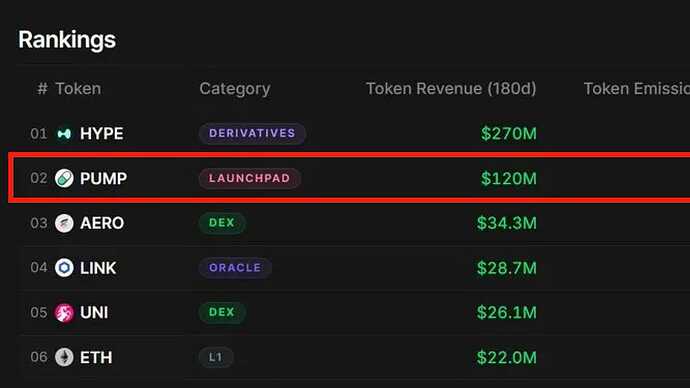Open the HYPE token name link
Viewport: 690px width, 388px height.
(101, 134)
